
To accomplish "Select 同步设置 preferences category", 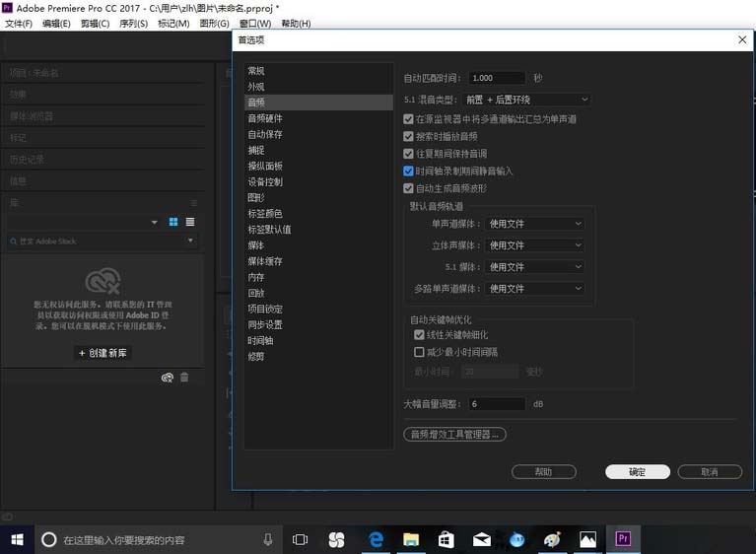I will pos(318,325).
